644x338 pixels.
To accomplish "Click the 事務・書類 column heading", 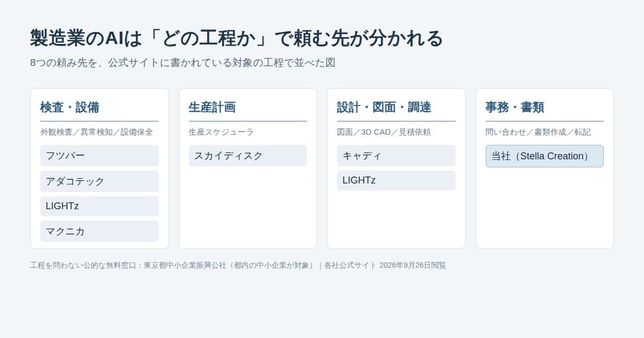I will [515, 107].
